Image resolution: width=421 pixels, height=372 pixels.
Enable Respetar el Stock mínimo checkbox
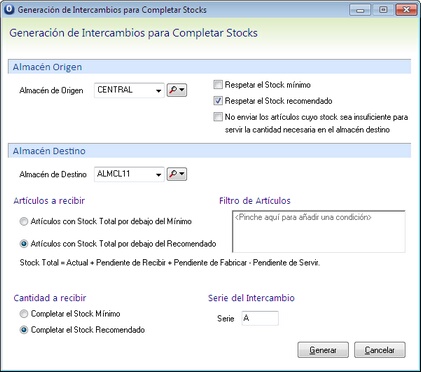(218, 85)
